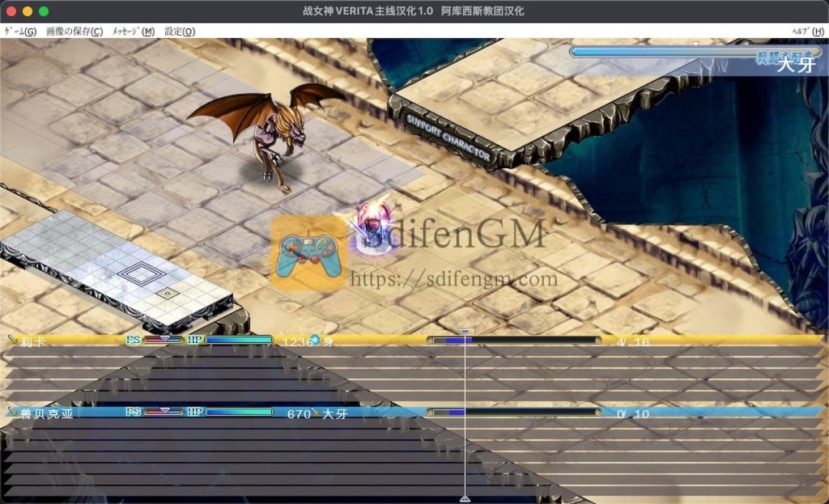Viewport: 829px width, 504px height.
Task: Click the triangle marker above the enemy gauge
Action: (x=696, y=44)
